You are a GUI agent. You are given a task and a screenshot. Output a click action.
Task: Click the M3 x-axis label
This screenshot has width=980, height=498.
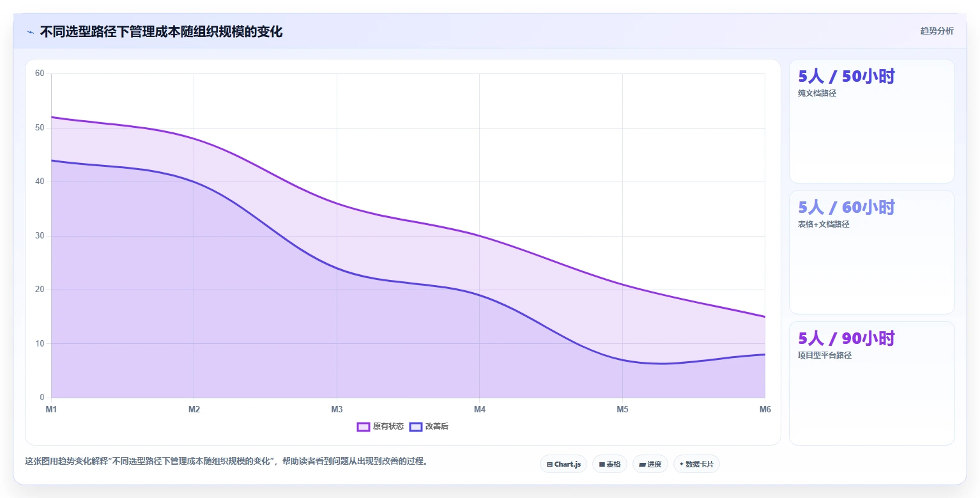(x=337, y=410)
